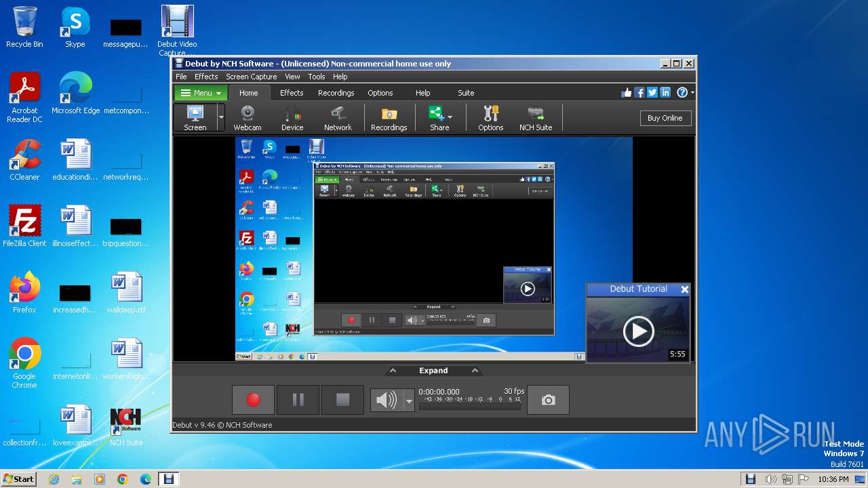The height and width of the screenshot is (488, 868).
Task: Open Windows Media Player from taskbar
Action: click(100, 479)
